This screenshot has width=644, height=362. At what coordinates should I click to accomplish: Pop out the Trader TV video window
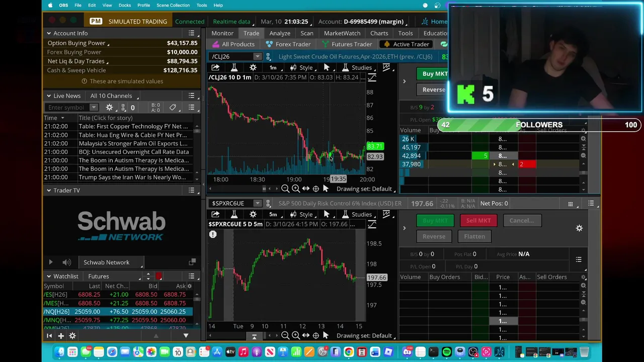coord(192,262)
